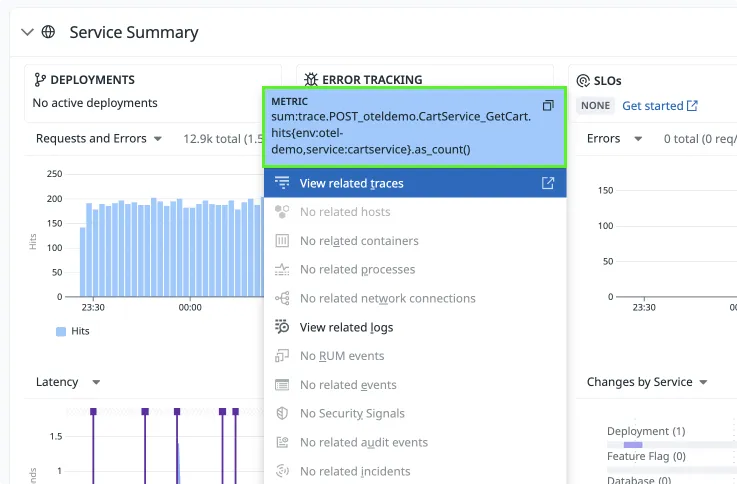Viewport: 737px width, 484px height.
Task: Click the Hits legend color swatch
Action: [61, 331]
